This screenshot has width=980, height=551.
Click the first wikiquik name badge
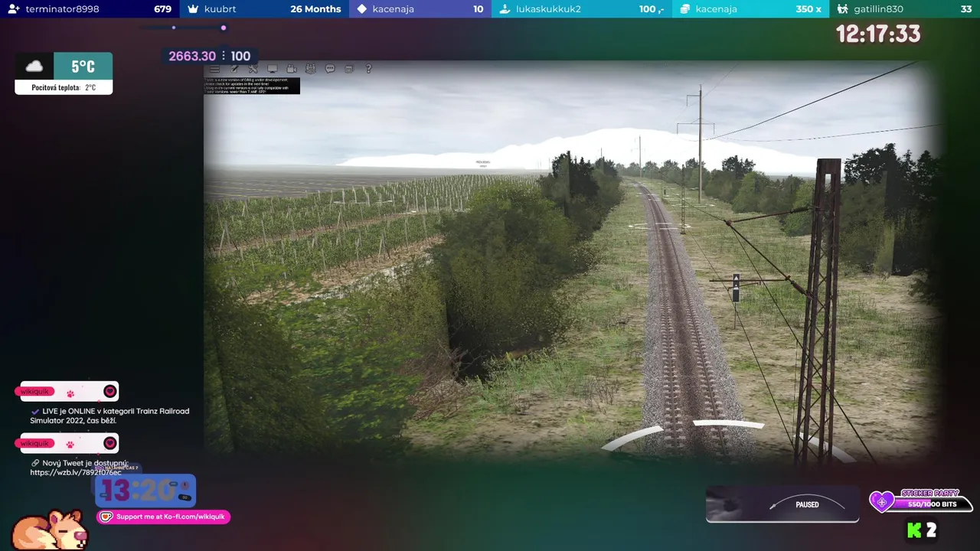pyautogui.click(x=34, y=391)
